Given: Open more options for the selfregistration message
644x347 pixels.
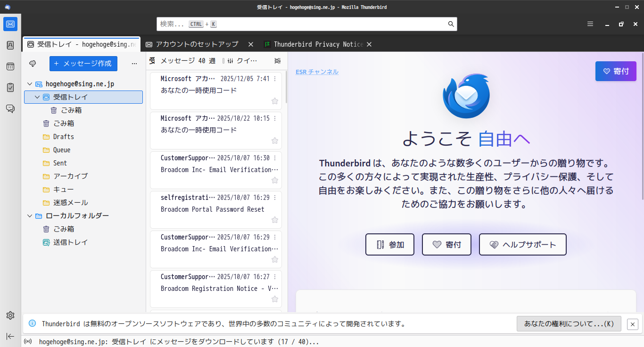Looking at the screenshot, I should 275,198.
